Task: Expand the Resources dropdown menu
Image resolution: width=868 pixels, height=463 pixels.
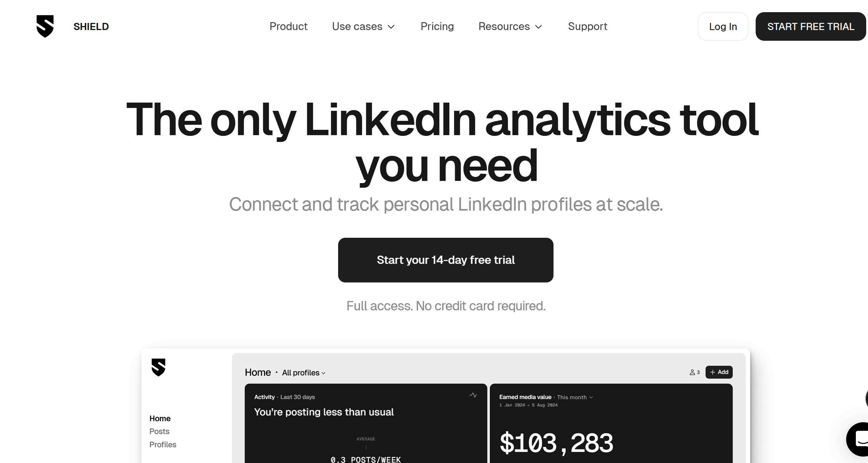Action: tap(510, 26)
